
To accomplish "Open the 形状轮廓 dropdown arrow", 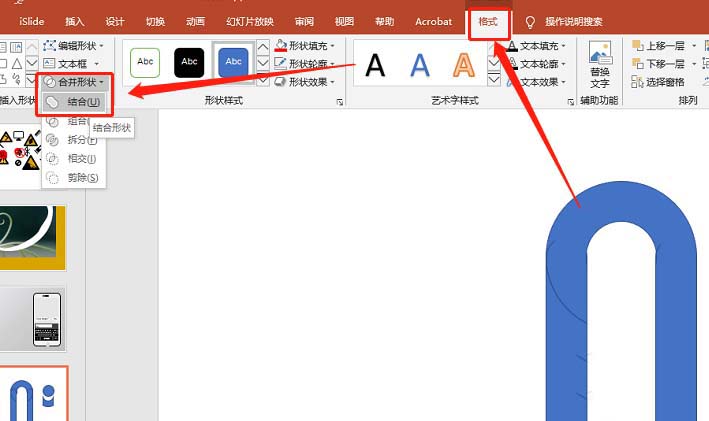I will coord(332,64).
